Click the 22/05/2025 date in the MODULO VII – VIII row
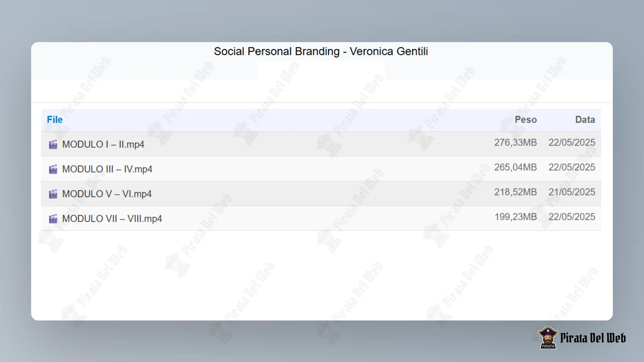 (x=572, y=217)
